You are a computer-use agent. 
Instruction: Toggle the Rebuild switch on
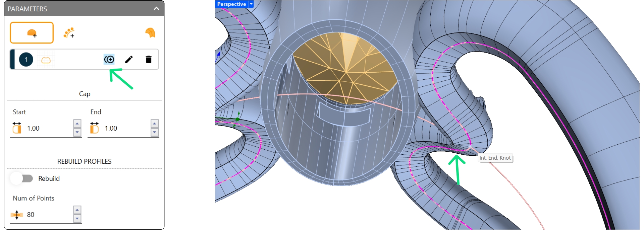click(22, 178)
